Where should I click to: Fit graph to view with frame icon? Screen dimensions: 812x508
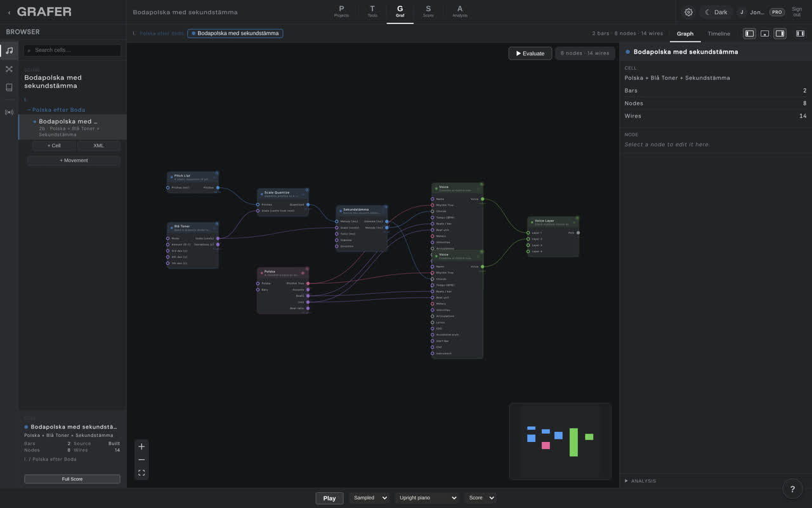coord(141,473)
